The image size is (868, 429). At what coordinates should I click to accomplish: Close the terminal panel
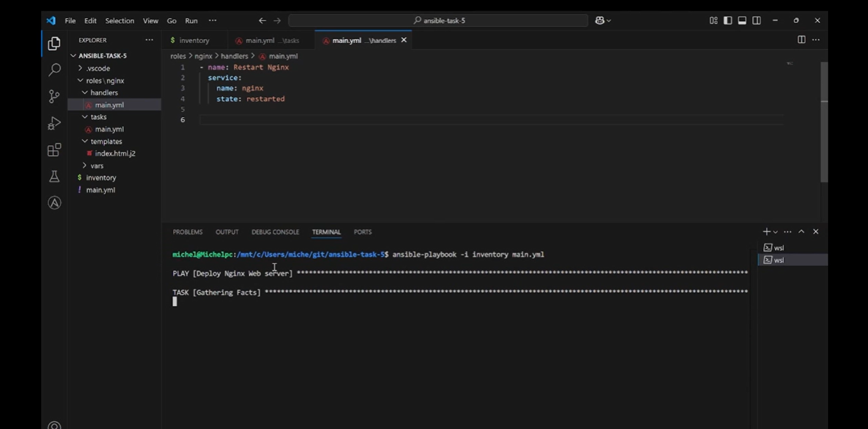pyautogui.click(x=815, y=232)
